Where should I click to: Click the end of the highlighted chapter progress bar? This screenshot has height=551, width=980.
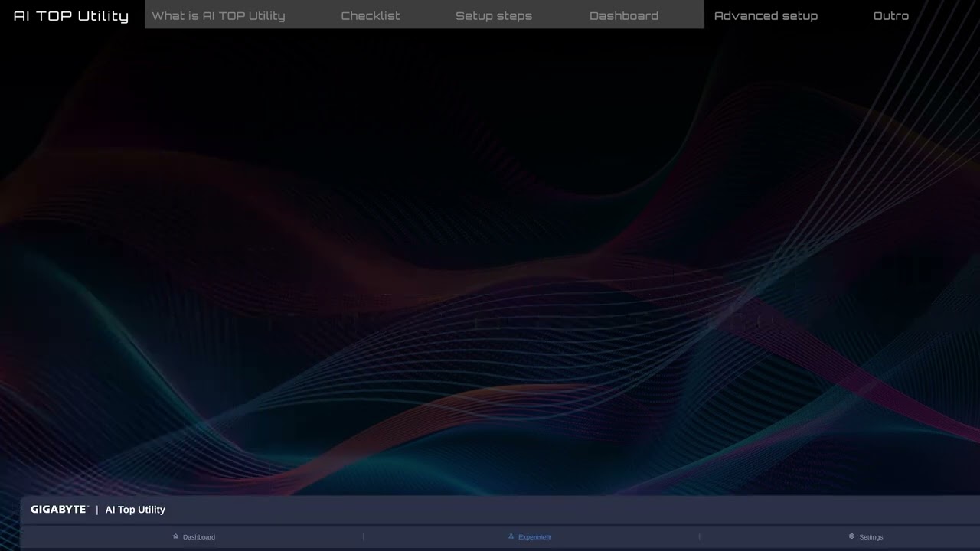tap(701, 15)
